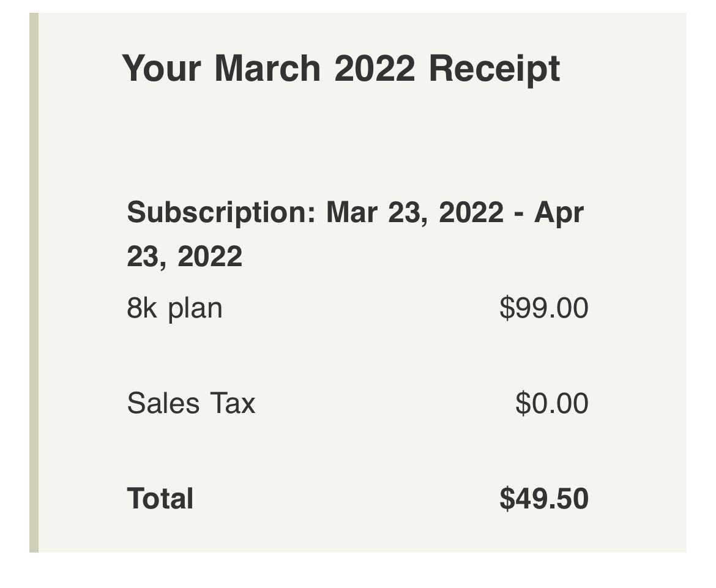Click the wrapped "23, 2022" end date line
The image size is (716, 588).
tap(184, 256)
